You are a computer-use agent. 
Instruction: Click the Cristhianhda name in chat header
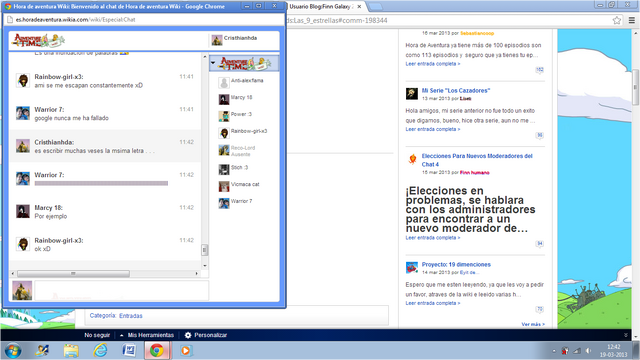coord(240,38)
